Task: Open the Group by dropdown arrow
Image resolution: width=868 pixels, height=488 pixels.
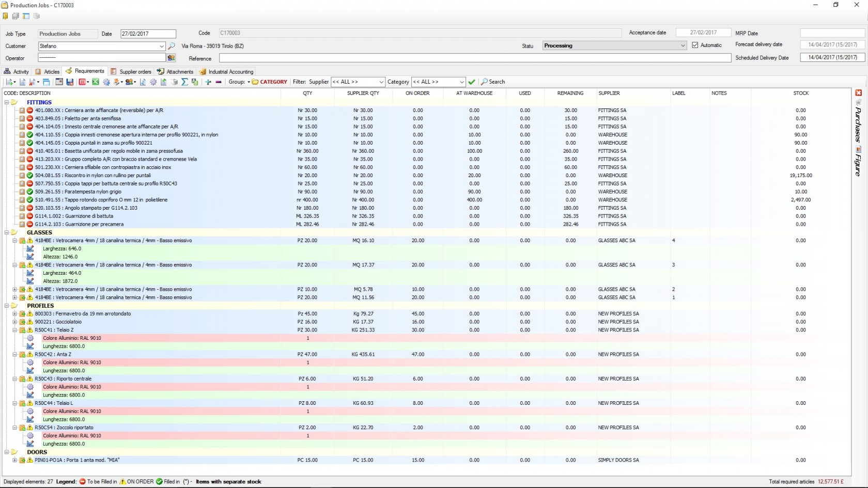Action: [x=249, y=82]
